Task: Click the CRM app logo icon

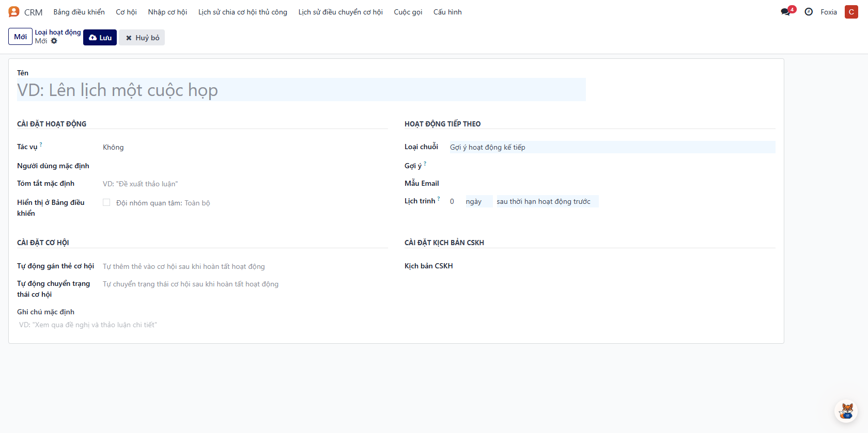Action: coord(14,12)
